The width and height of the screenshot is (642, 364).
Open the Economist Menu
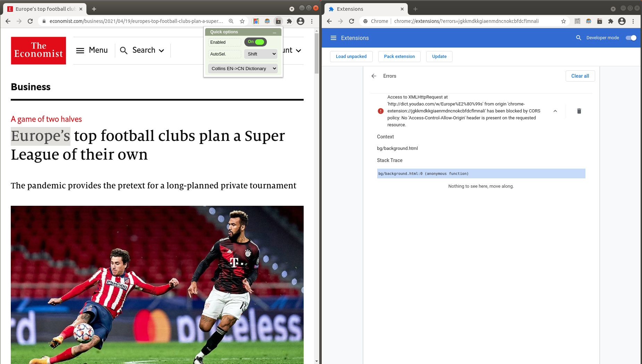[x=92, y=50]
